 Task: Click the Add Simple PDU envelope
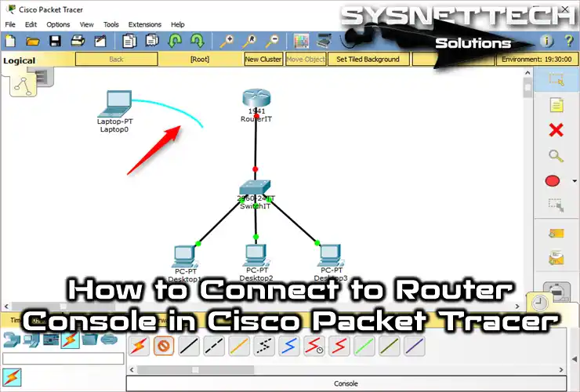[x=556, y=233]
